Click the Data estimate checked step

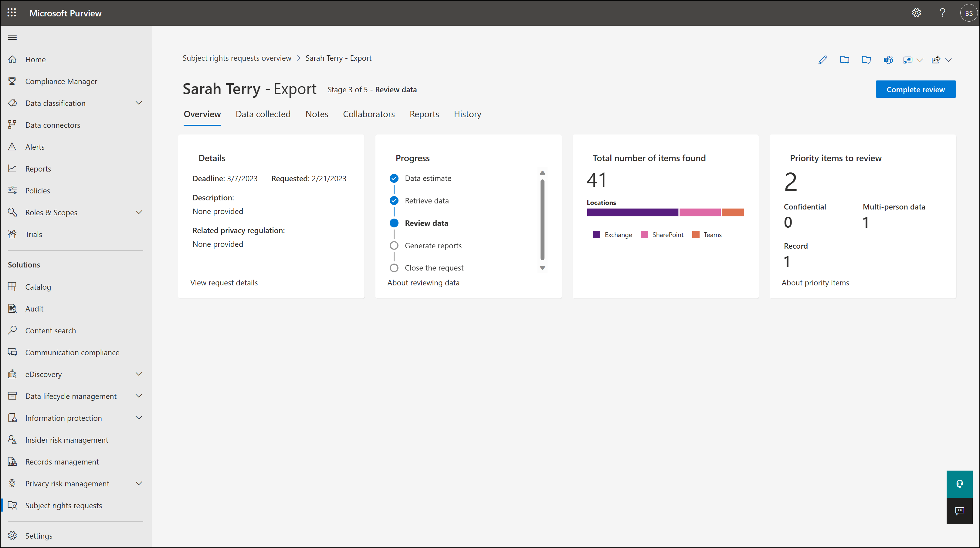394,178
